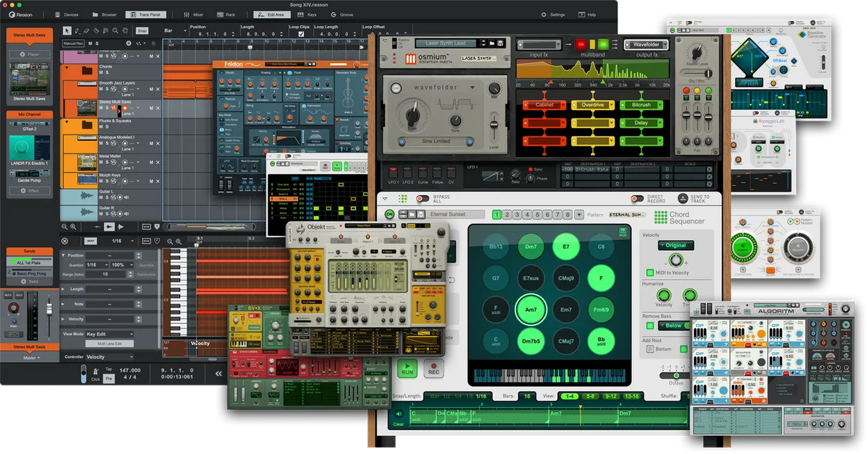The image size is (868, 454).
Task: Open Help in top bar
Action: pyautogui.click(x=587, y=14)
